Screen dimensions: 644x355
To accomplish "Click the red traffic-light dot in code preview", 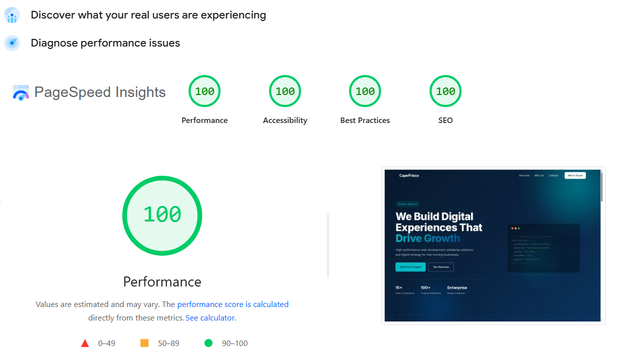I will click(512, 228).
